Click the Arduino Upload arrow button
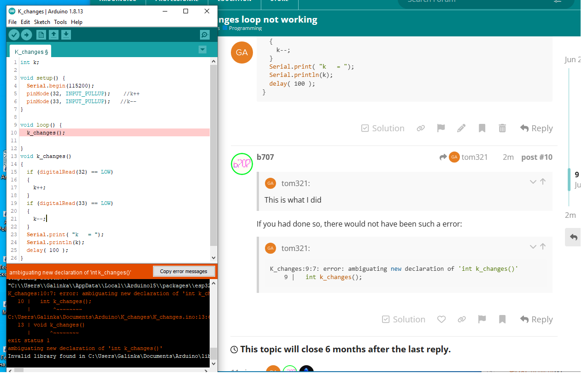588x385 pixels. click(27, 35)
